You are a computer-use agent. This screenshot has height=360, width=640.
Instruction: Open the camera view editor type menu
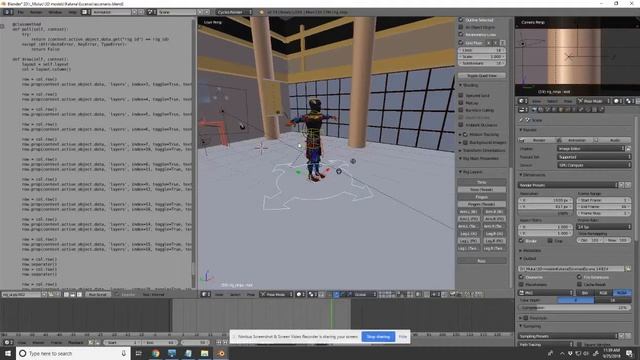[523, 101]
